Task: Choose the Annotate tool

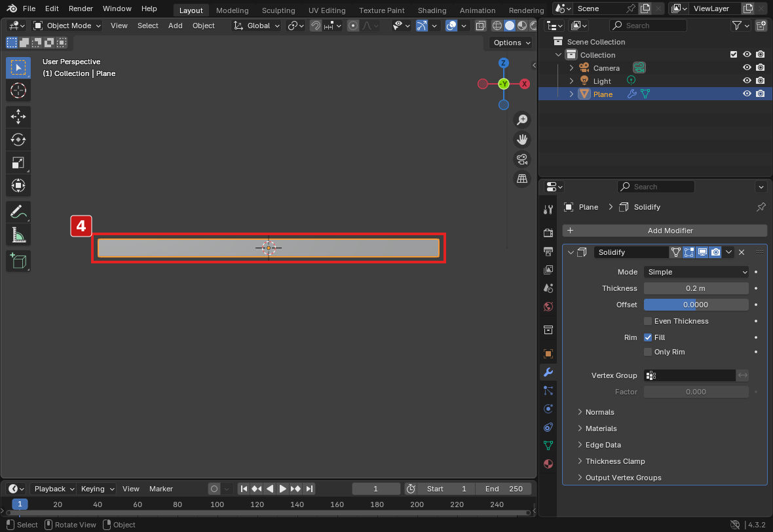Action: pos(18,212)
